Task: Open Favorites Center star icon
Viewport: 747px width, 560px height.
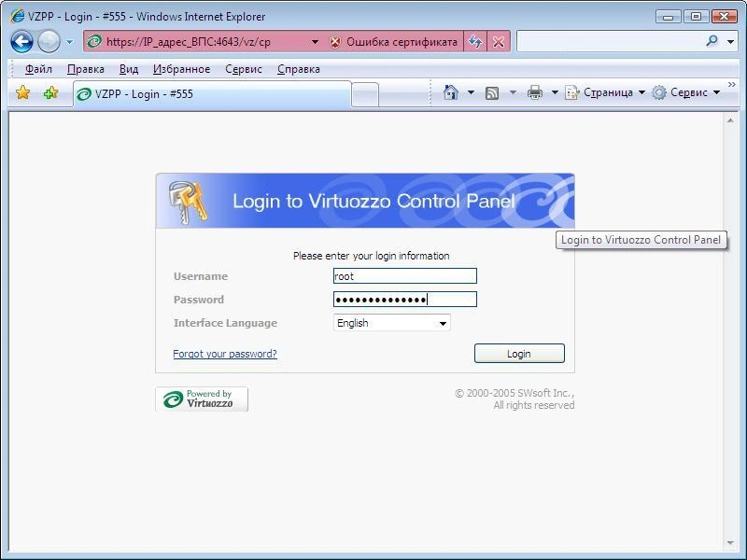Action: 22,92
